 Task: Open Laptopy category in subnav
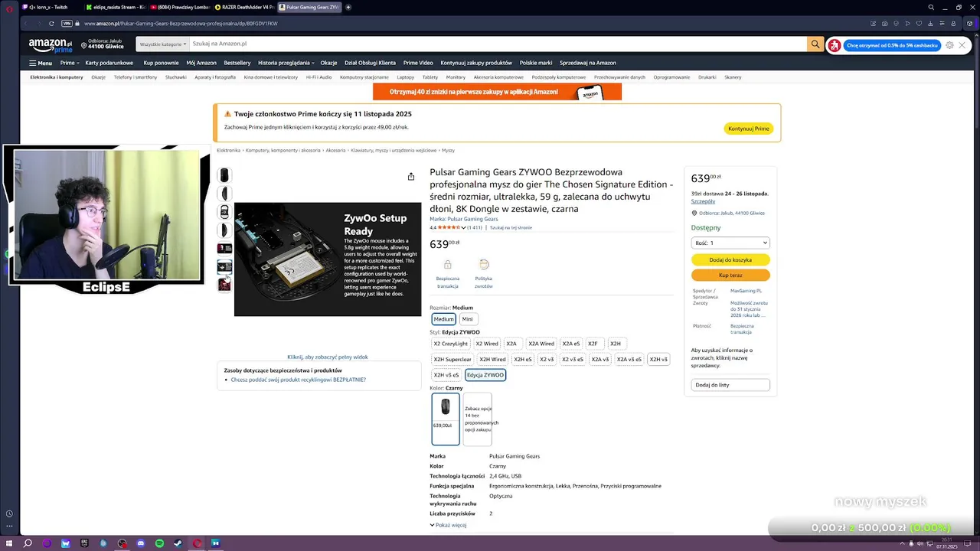[406, 77]
